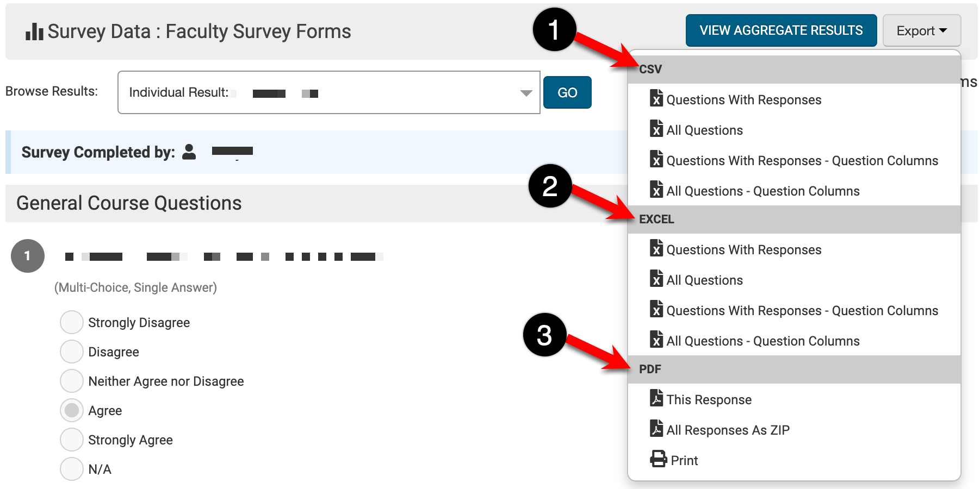Click the Excel All Questions file icon
This screenshot has width=980, height=489.
[656, 279]
